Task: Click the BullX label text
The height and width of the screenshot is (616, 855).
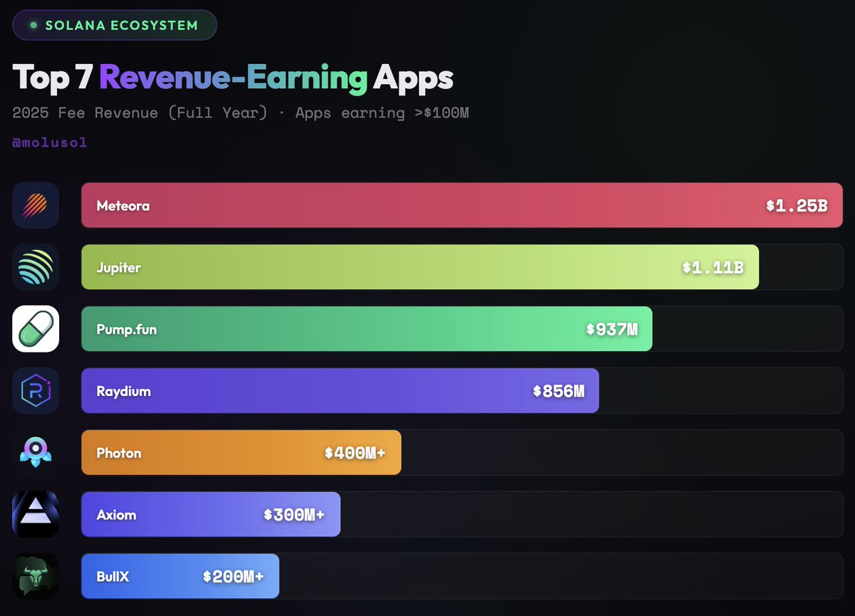Action: point(113,577)
